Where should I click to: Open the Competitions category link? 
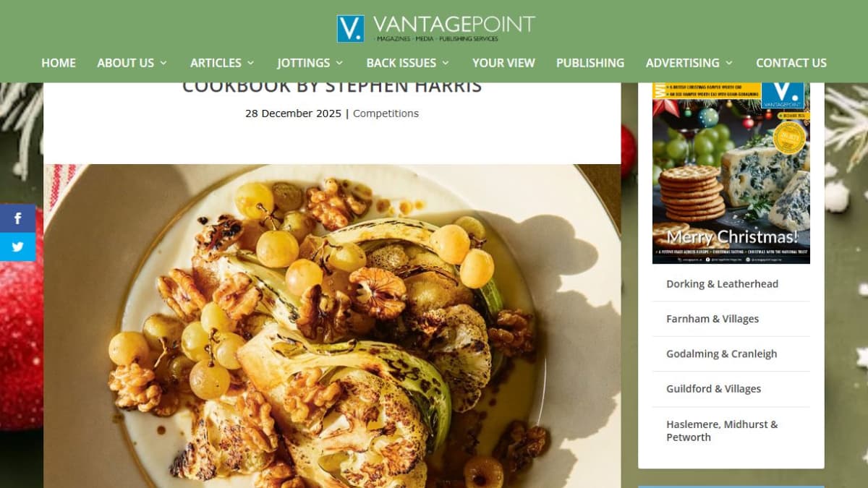386,114
